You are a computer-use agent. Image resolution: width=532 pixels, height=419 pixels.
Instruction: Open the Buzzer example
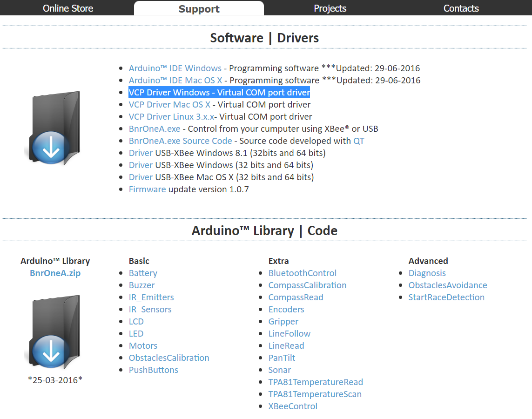click(142, 285)
